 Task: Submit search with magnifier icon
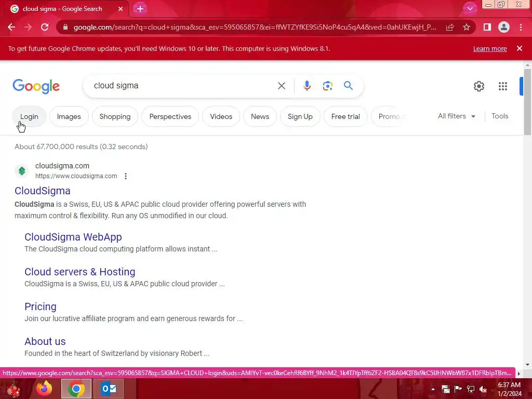click(348, 86)
